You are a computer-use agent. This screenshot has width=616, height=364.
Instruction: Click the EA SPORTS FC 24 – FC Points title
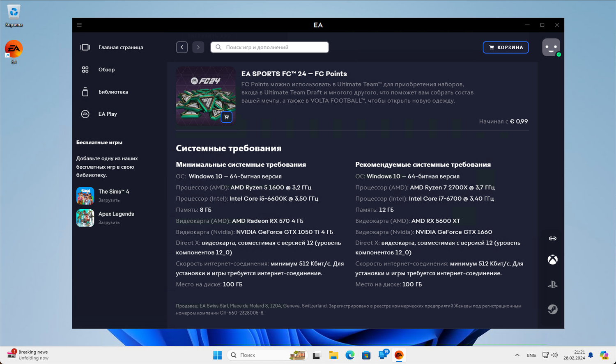tap(294, 74)
